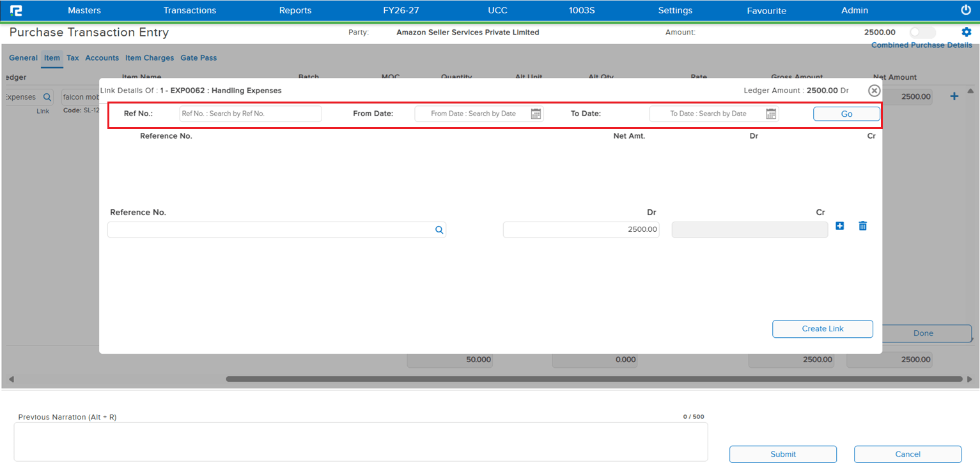
Task: Open the Reports menu
Action: pyautogui.click(x=295, y=10)
